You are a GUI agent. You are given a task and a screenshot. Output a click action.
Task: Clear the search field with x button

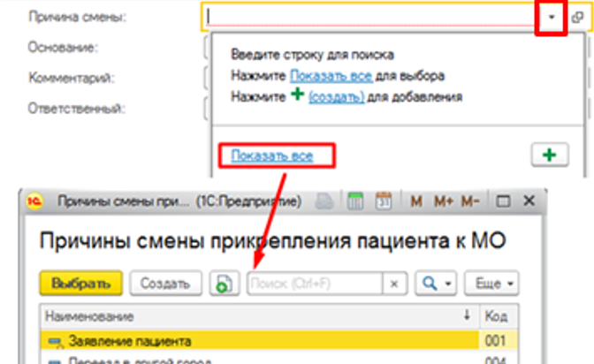coord(395,284)
